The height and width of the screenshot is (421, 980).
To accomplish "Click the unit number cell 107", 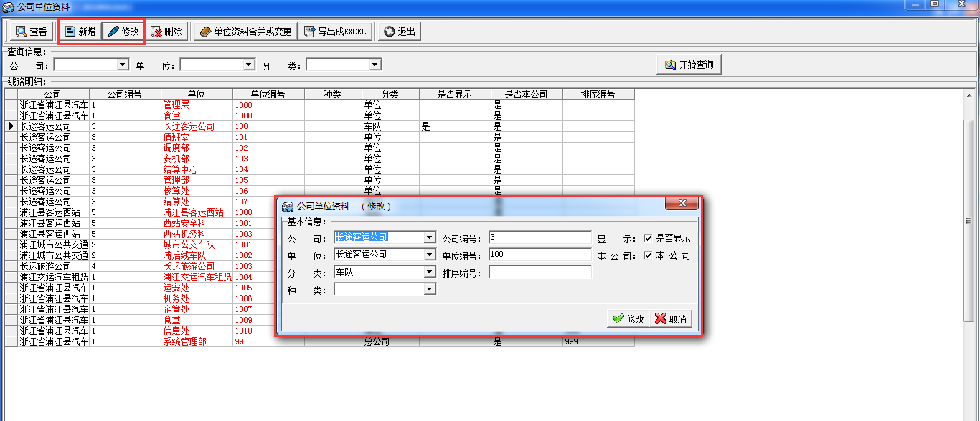I will pos(254,202).
